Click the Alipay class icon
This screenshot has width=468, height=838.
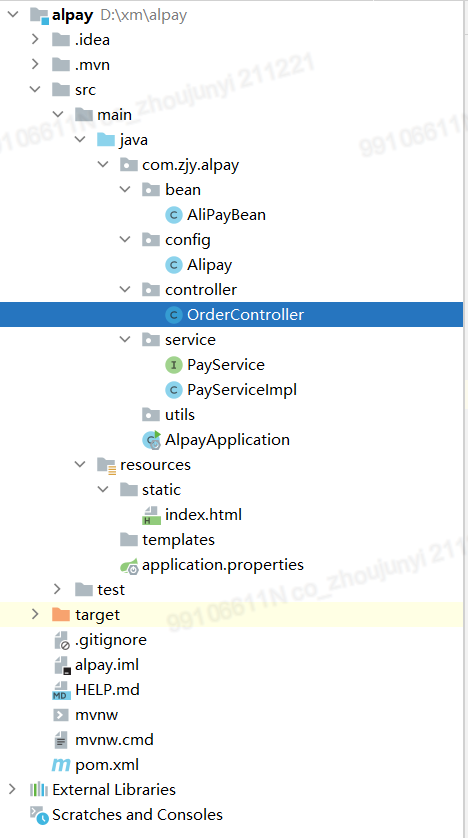pos(173,265)
